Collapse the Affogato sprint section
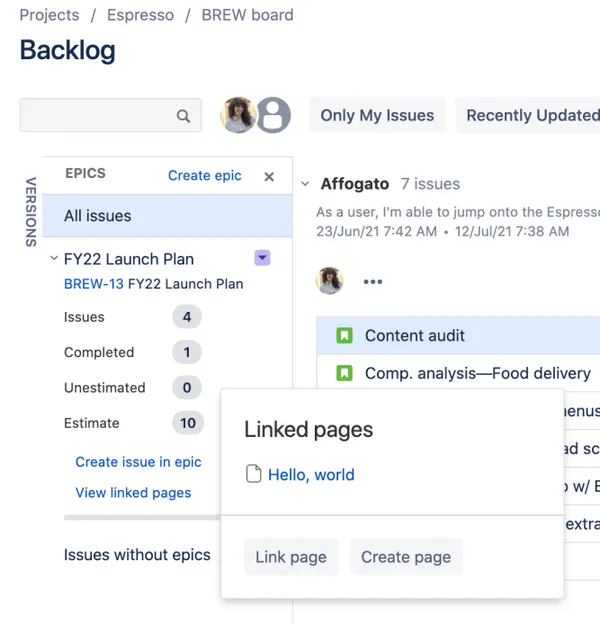Viewport: 600px width, 624px height. 305,184
